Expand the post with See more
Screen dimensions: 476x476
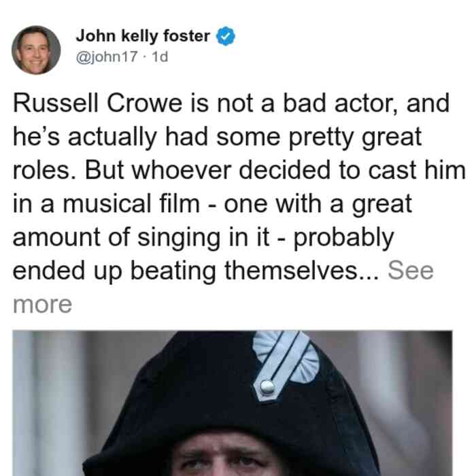point(411,270)
